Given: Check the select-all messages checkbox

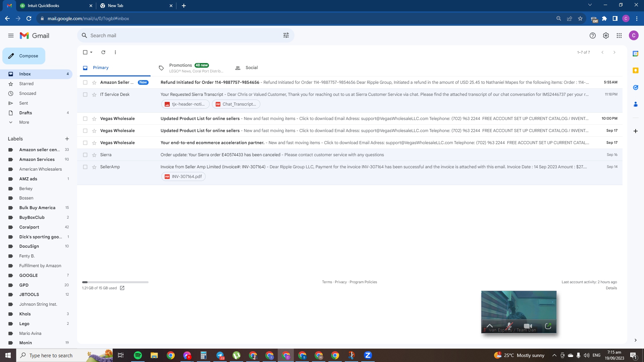Looking at the screenshot, I should click(85, 52).
